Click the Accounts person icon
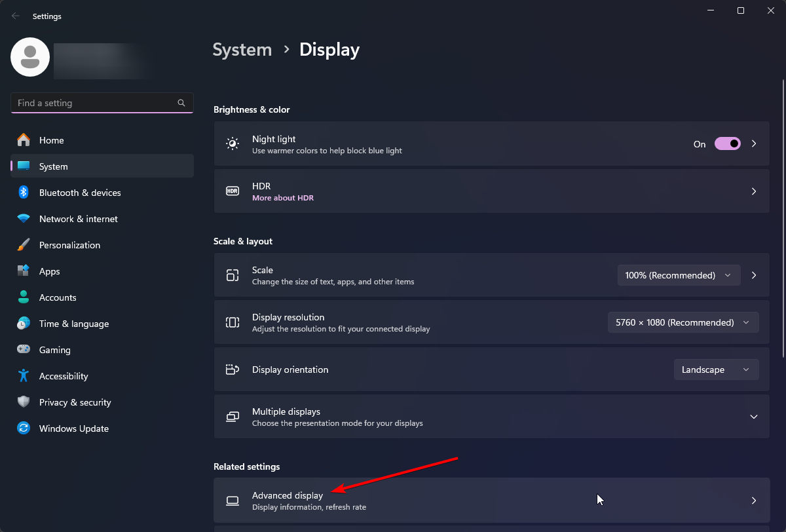The image size is (786, 532). click(x=24, y=297)
